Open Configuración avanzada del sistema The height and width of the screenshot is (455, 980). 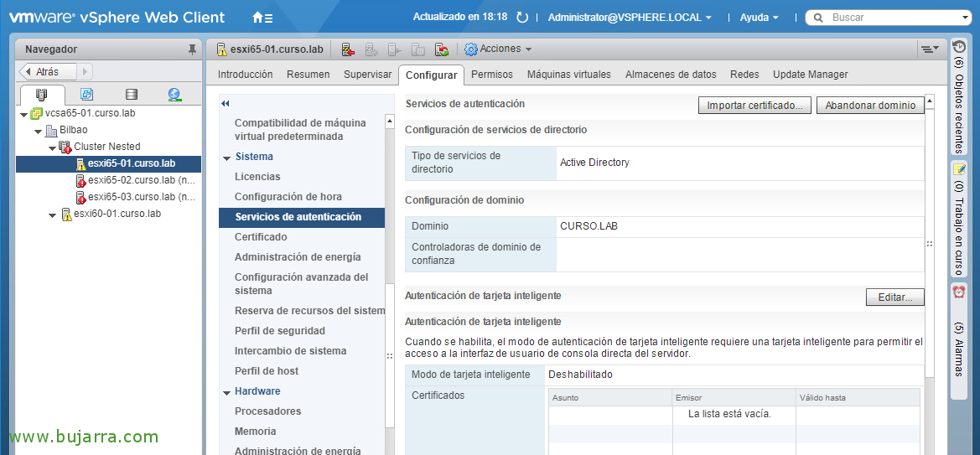[x=301, y=284]
